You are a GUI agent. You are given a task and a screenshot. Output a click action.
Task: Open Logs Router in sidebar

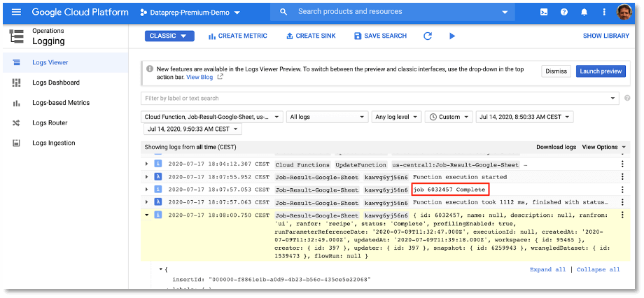pos(66,122)
